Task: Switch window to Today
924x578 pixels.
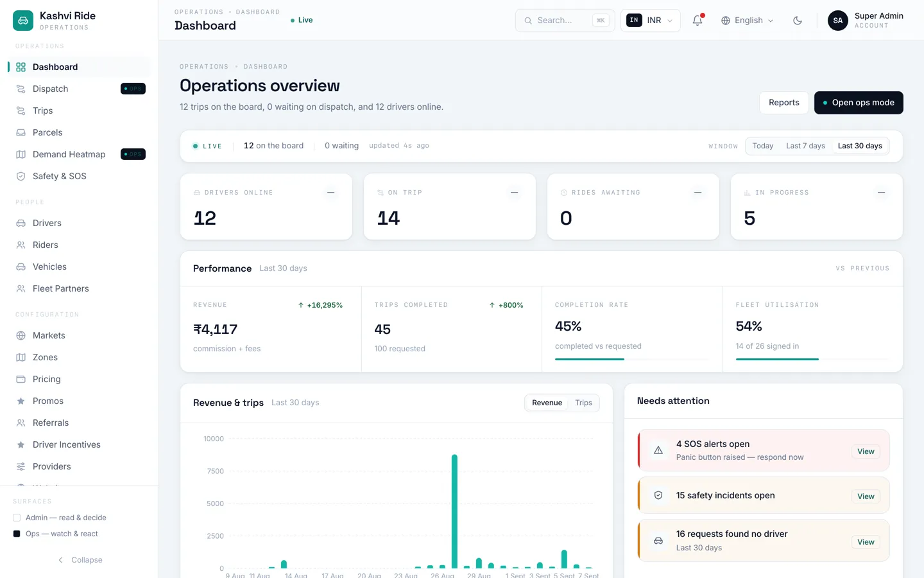Action: point(762,146)
